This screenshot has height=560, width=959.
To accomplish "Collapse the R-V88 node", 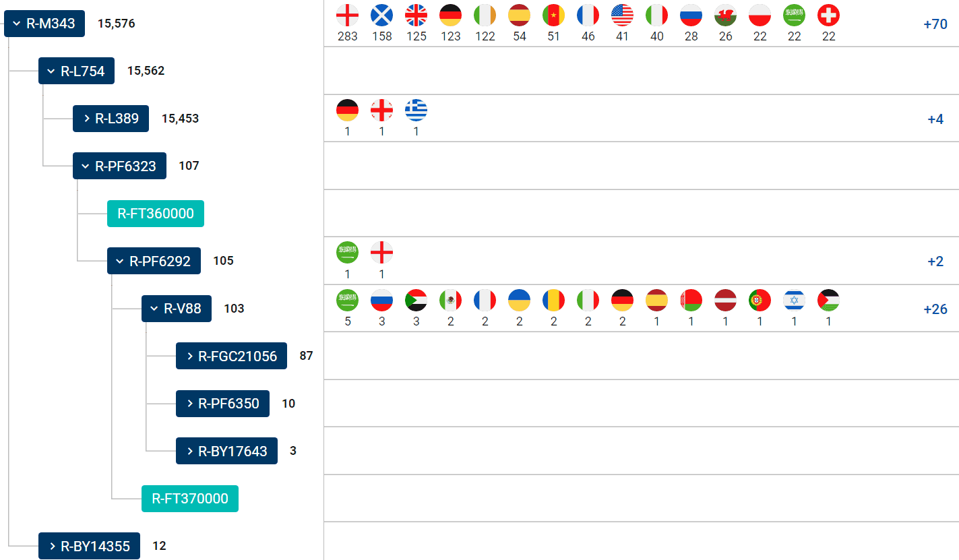I will tap(155, 309).
